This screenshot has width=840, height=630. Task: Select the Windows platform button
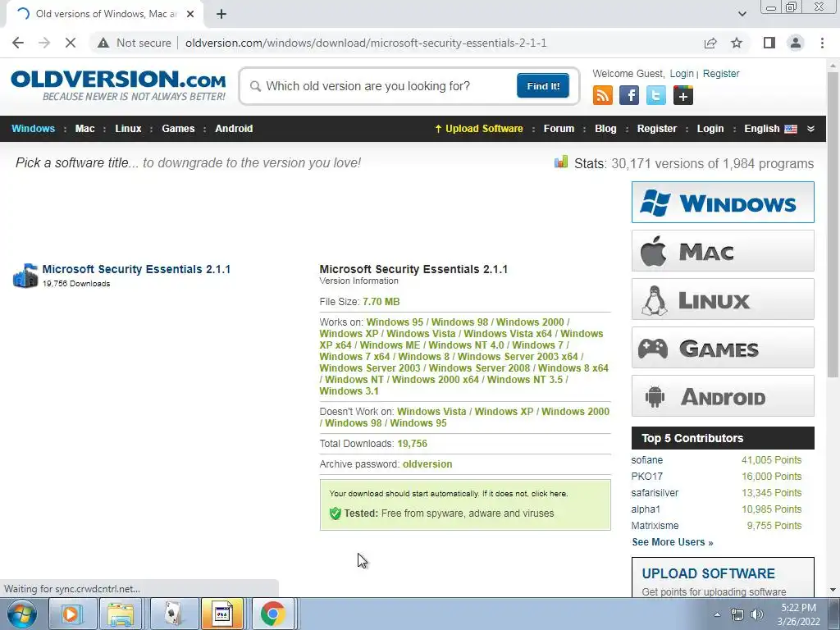(723, 202)
